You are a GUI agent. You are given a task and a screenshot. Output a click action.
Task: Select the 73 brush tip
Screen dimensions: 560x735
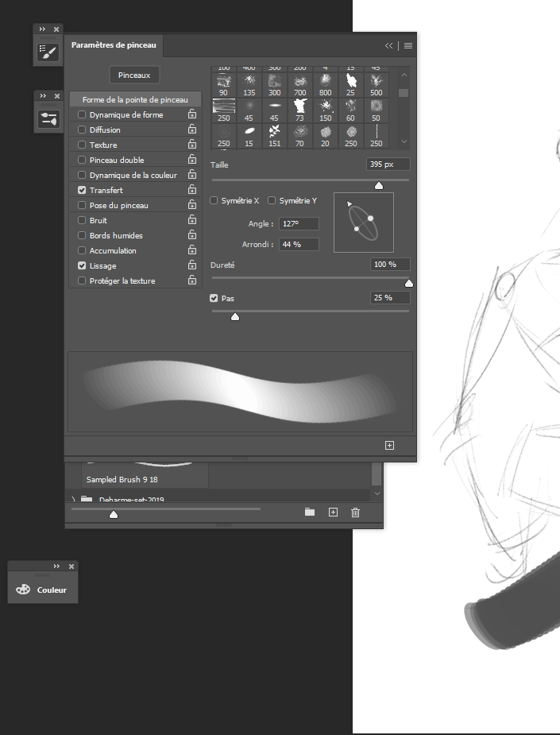pos(300,110)
